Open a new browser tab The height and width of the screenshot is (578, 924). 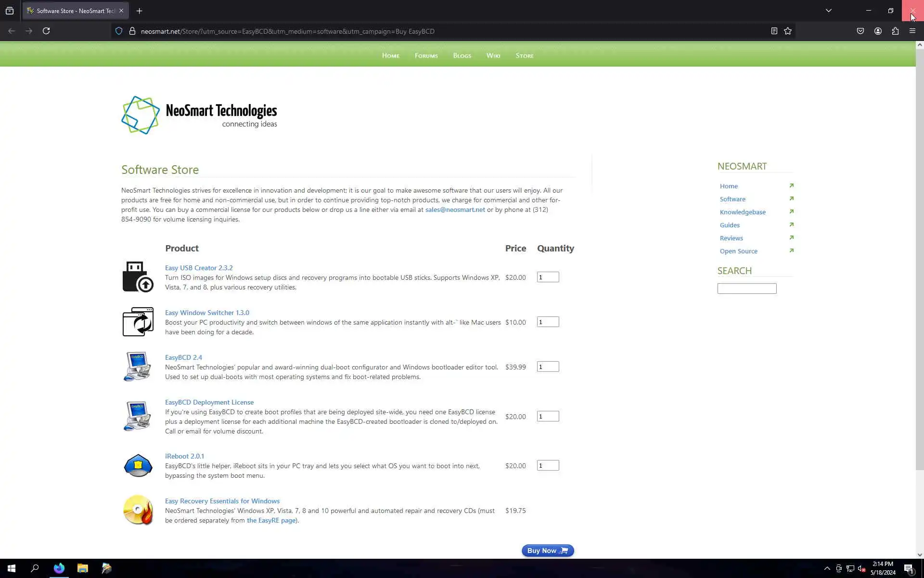(x=139, y=11)
